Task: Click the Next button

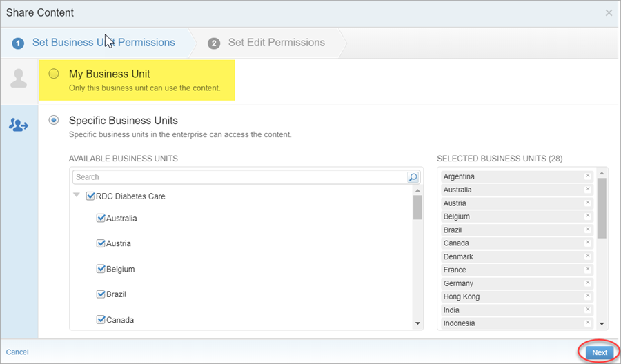Action: pyautogui.click(x=600, y=352)
